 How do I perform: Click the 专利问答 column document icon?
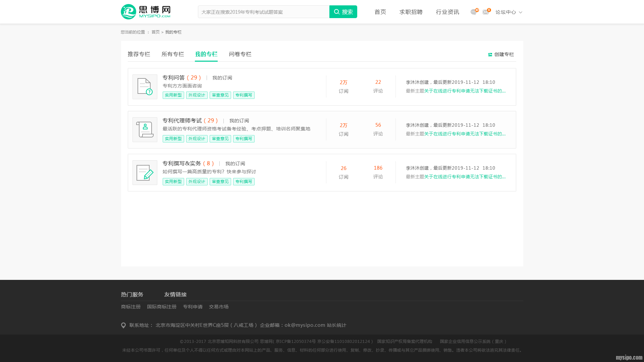[145, 87]
